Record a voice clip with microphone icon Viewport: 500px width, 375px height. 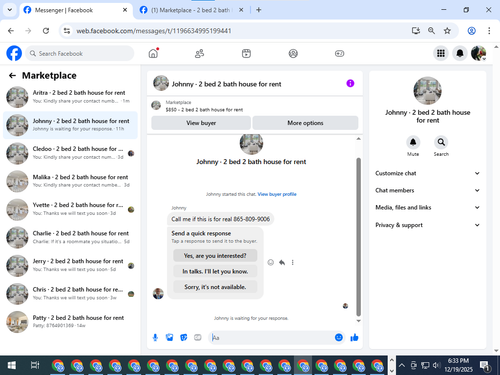pos(155,338)
